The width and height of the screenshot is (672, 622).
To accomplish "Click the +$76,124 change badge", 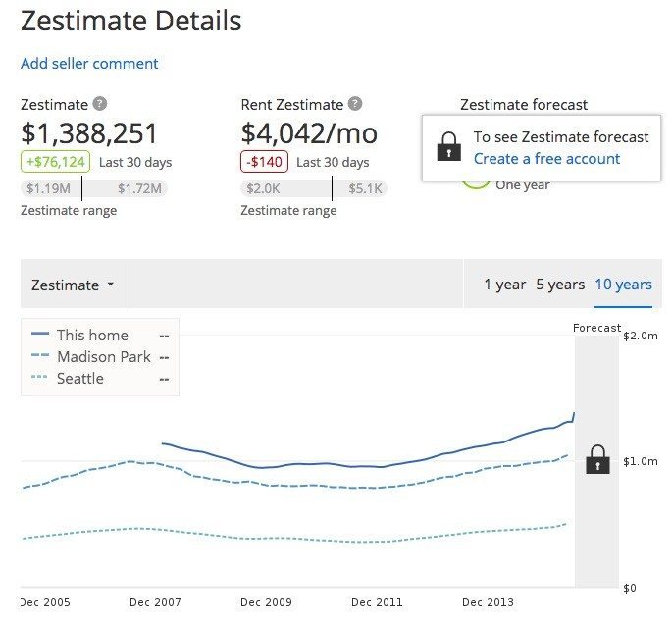I will (55, 162).
